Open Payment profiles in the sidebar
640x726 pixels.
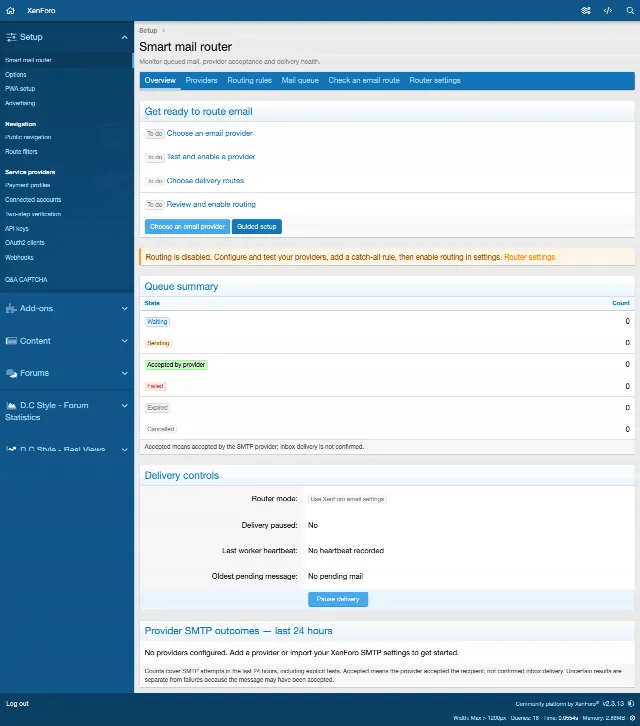[x=27, y=185]
